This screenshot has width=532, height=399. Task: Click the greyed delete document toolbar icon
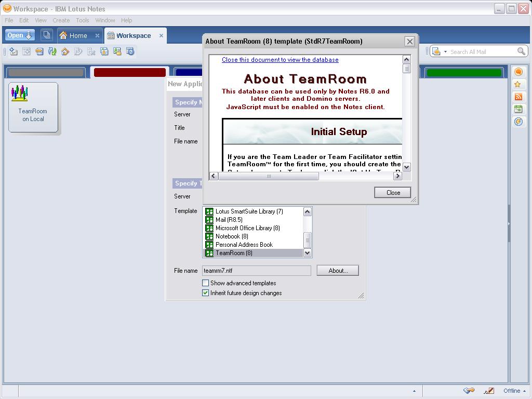[x=91, y=51]
